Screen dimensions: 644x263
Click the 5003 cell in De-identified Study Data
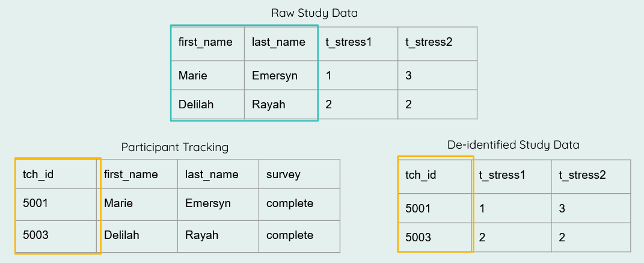pos(435,237)
